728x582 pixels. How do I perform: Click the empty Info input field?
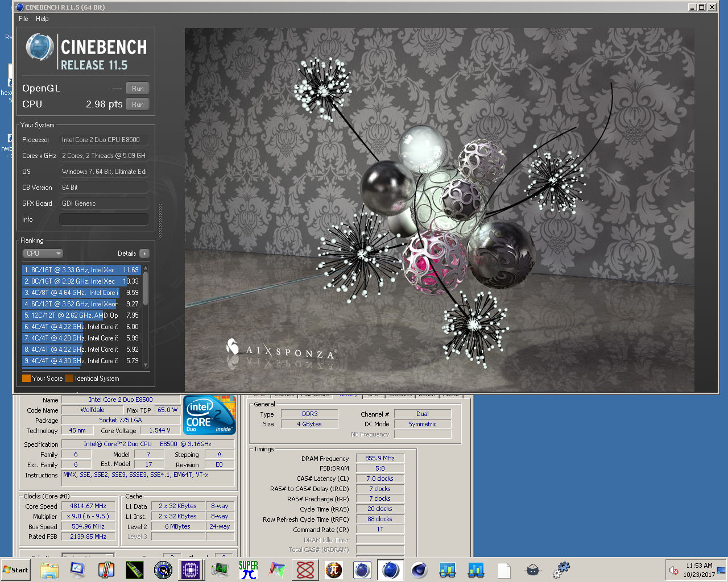pyautogui.click(x=104, y=219)
